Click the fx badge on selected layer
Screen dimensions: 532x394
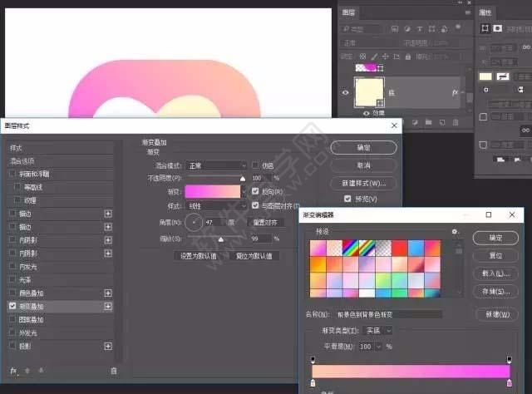[x=455, y=92]
